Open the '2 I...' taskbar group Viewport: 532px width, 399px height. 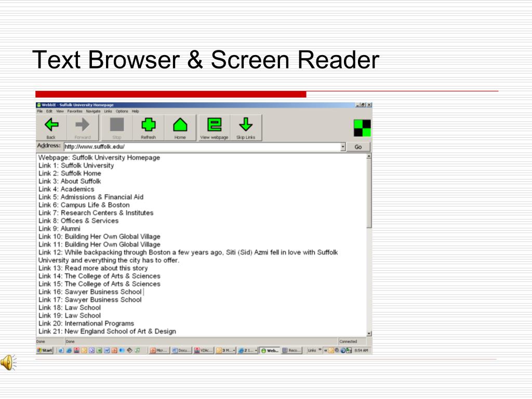pos(248,351)
